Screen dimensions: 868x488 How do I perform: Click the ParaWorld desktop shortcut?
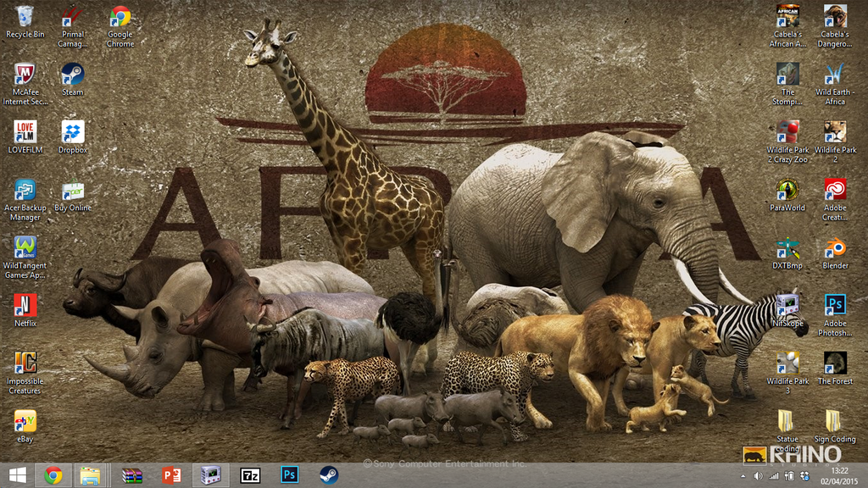(787, 190)
